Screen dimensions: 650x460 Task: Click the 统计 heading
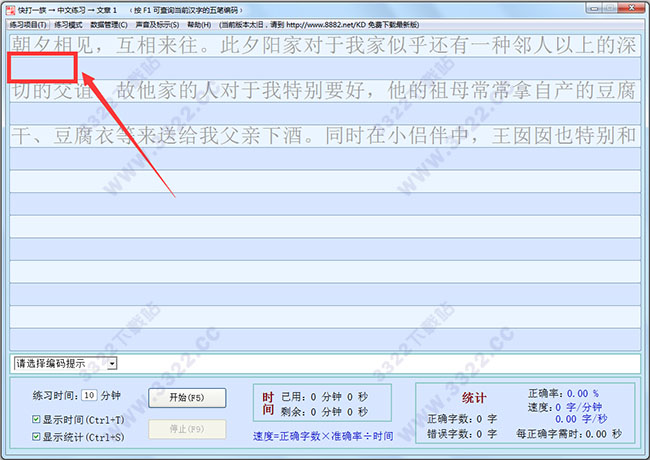[474, 398]
